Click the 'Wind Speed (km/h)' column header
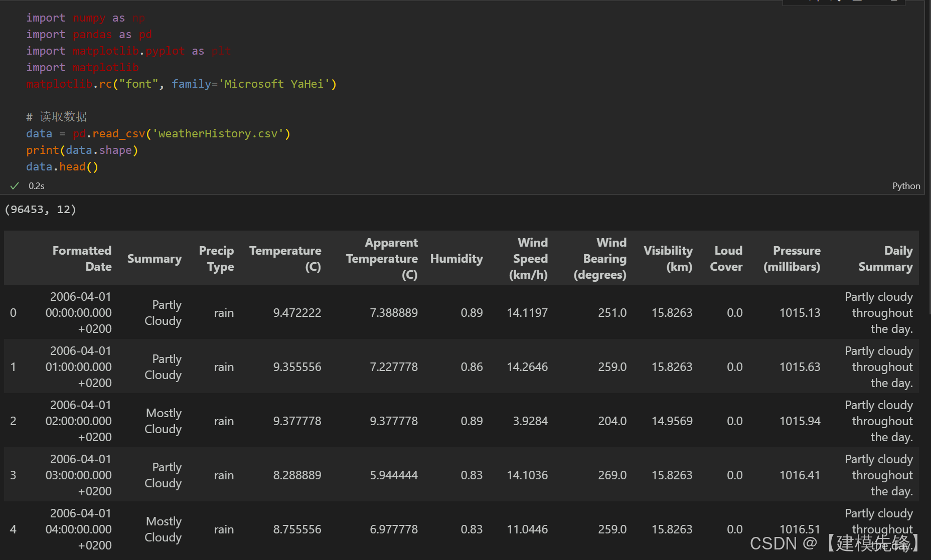The height and width of the screenshot is (560, 931). click(x=529, y=259)
